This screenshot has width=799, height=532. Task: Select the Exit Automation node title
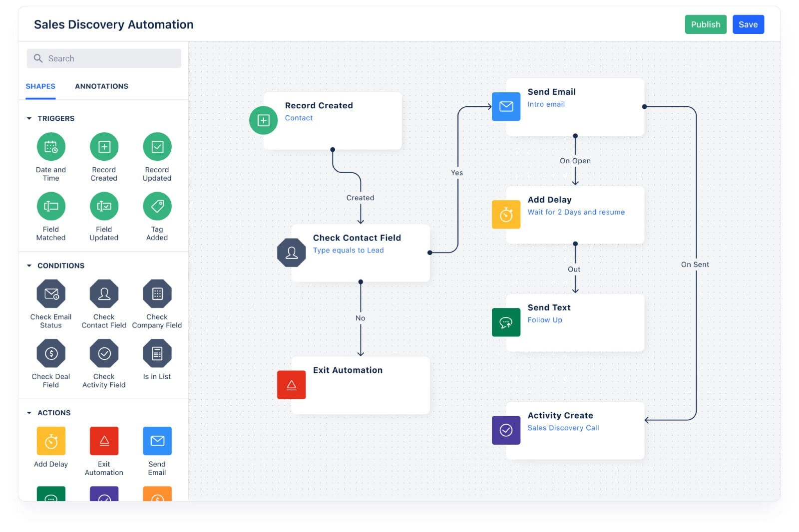(348, 370)
